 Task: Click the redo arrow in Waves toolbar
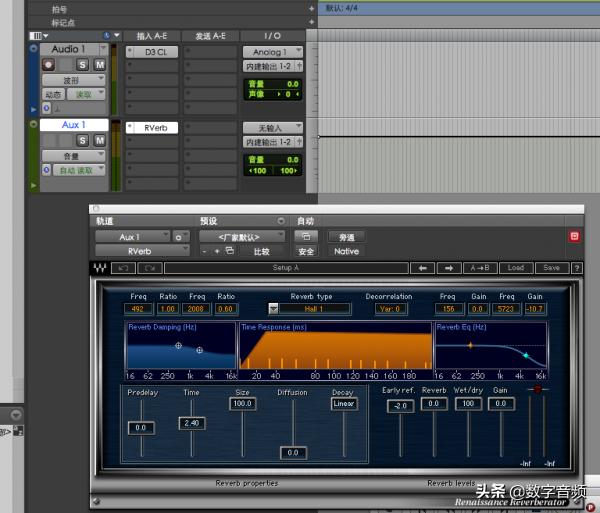pos(151,268)
